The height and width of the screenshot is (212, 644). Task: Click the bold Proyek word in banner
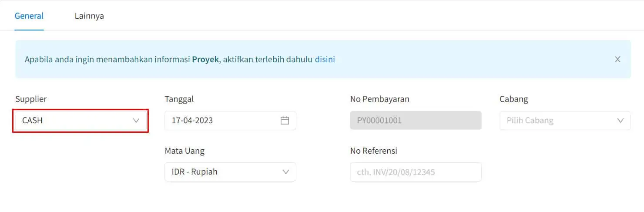[x=205, y=60]
